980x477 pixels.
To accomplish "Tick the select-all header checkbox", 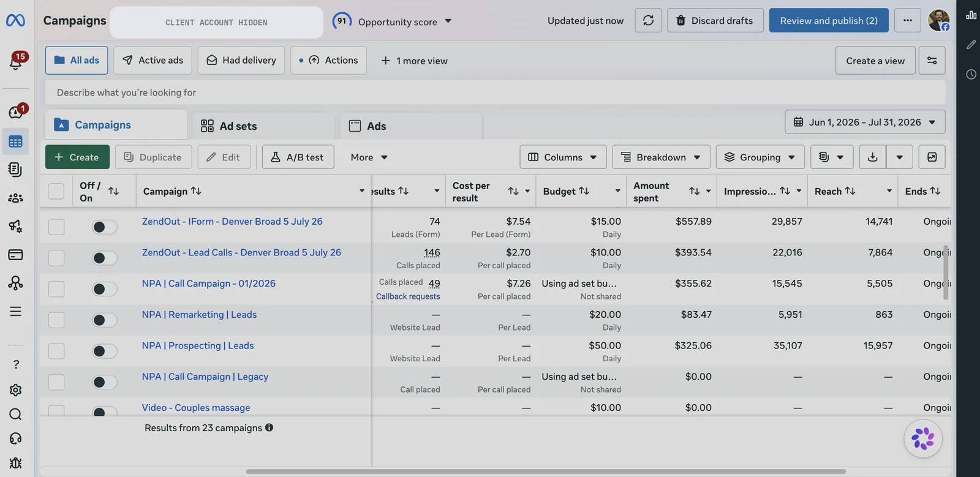I will pyautogui.click(x=56, y=191).
